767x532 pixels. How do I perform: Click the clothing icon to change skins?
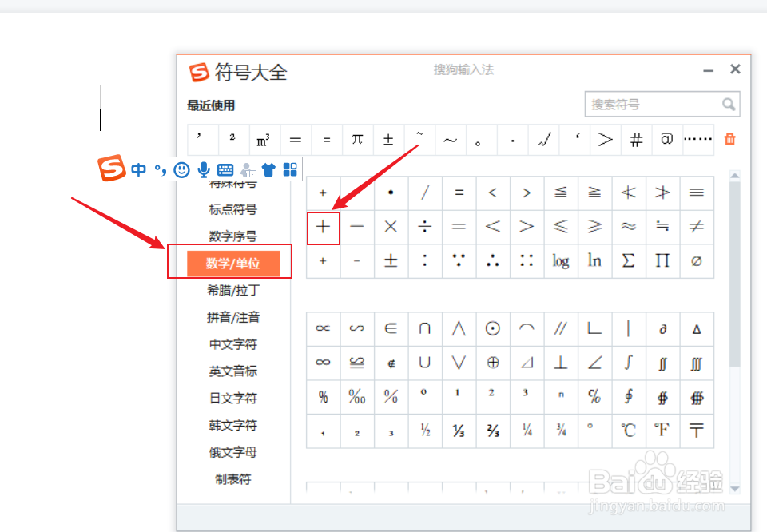pos(269,169)
